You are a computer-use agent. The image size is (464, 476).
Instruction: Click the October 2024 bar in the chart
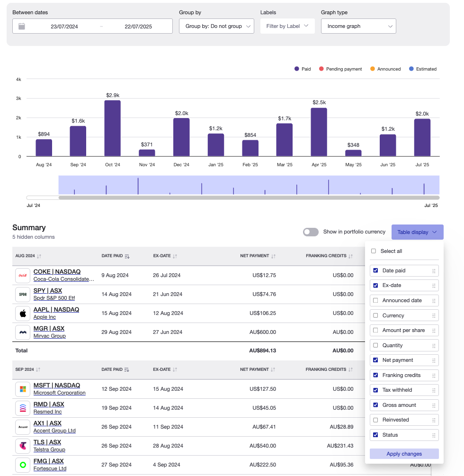(113, 128)
